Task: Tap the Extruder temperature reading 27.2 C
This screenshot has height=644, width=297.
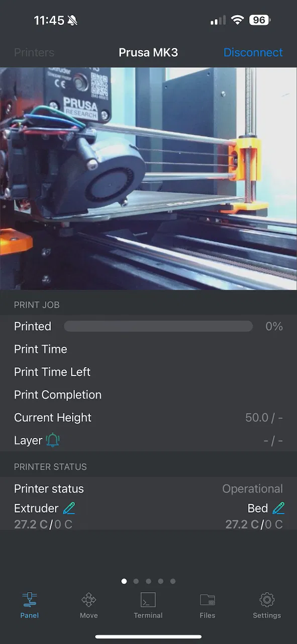Action: click(31, 524)
